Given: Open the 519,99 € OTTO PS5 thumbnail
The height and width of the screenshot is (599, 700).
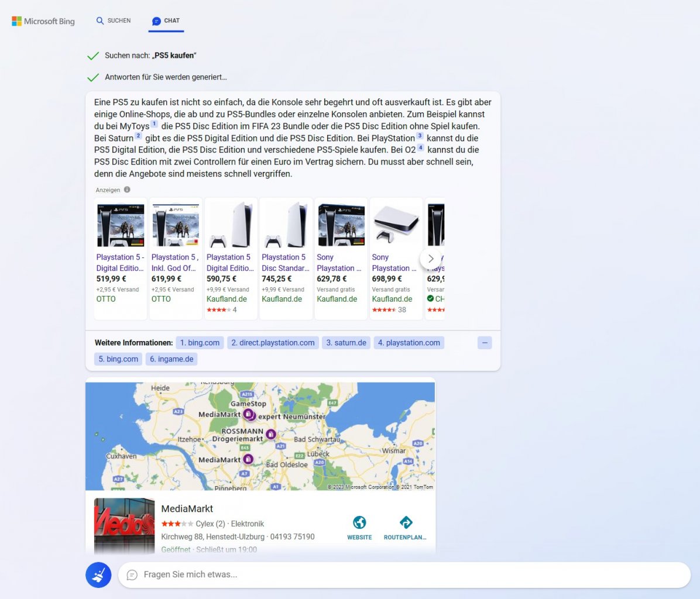Looking at the screenshot, I should (x=121, y=225).
